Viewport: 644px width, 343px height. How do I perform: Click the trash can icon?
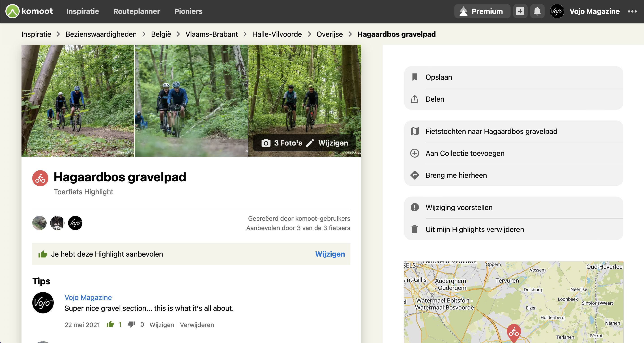tap(414, 229)
